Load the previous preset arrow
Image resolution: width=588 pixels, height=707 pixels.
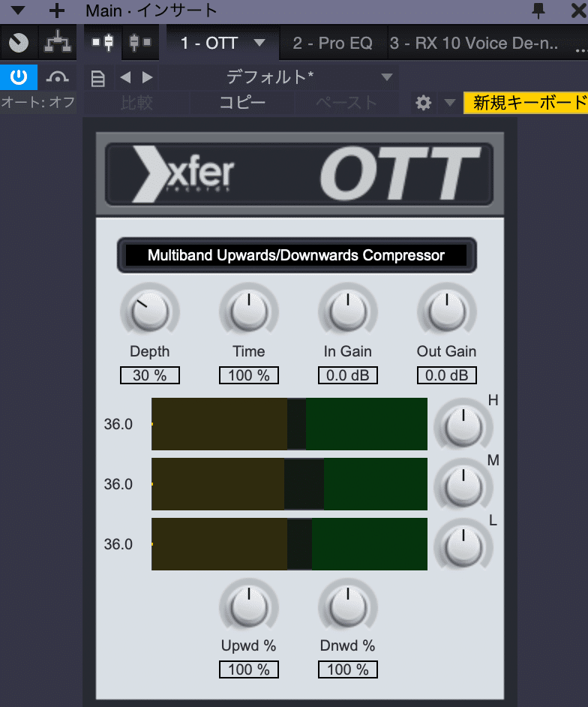[125, 77]
